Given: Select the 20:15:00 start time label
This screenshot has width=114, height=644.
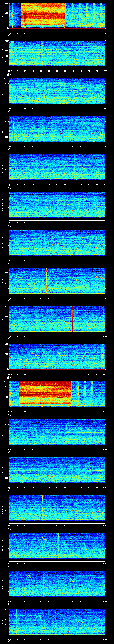Looking at the screenshot, I should (x=9, y=563).
